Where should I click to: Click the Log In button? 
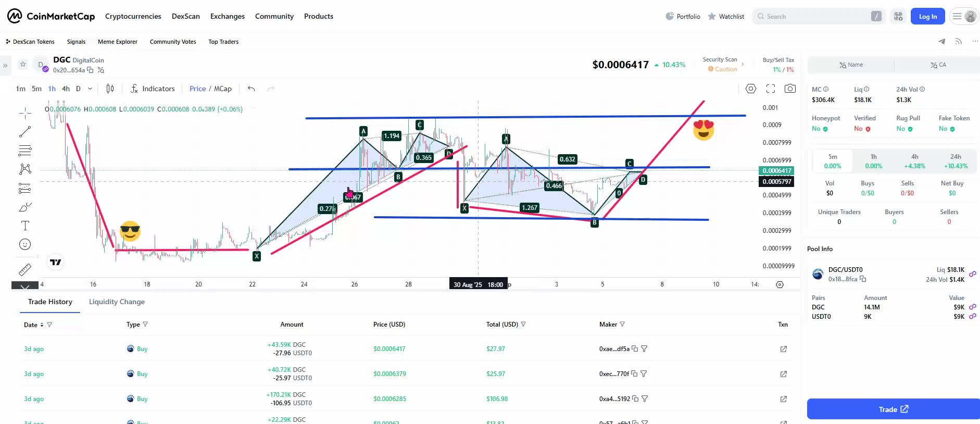pos(927,17)
